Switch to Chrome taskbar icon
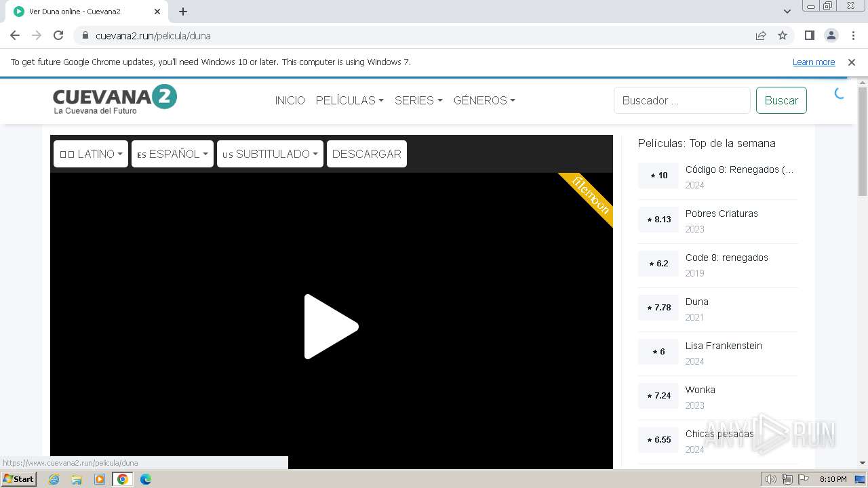 (x=123, y=479)
